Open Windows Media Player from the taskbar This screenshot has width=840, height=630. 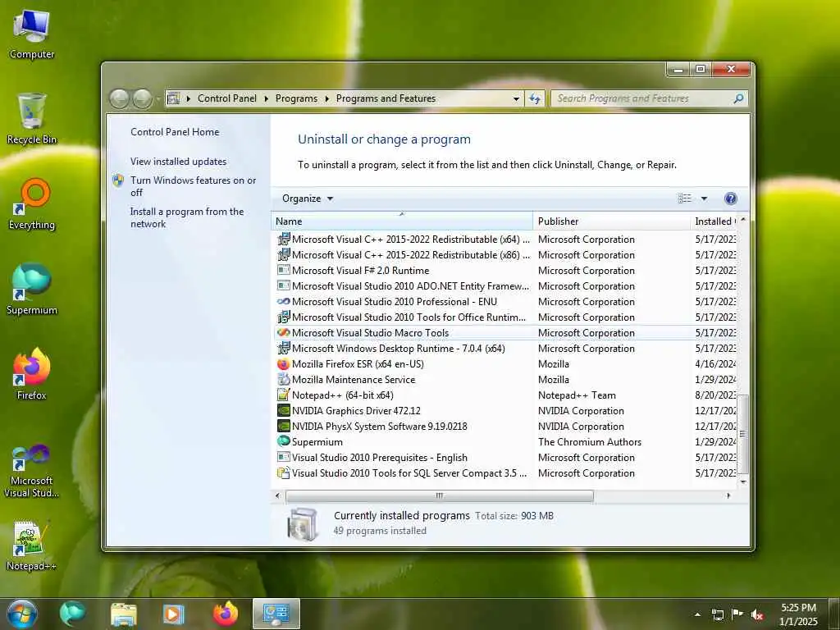[x=174, y=614]
